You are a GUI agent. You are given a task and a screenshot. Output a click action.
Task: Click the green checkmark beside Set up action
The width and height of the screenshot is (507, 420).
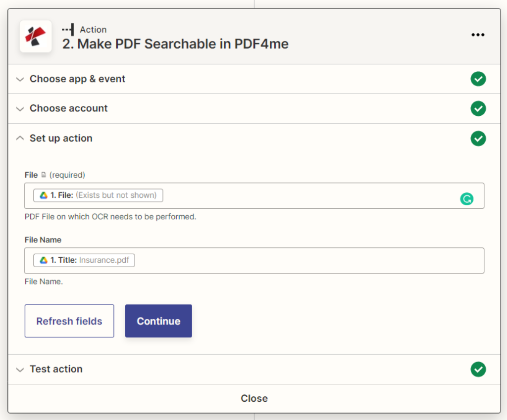[x=478, y=139]
